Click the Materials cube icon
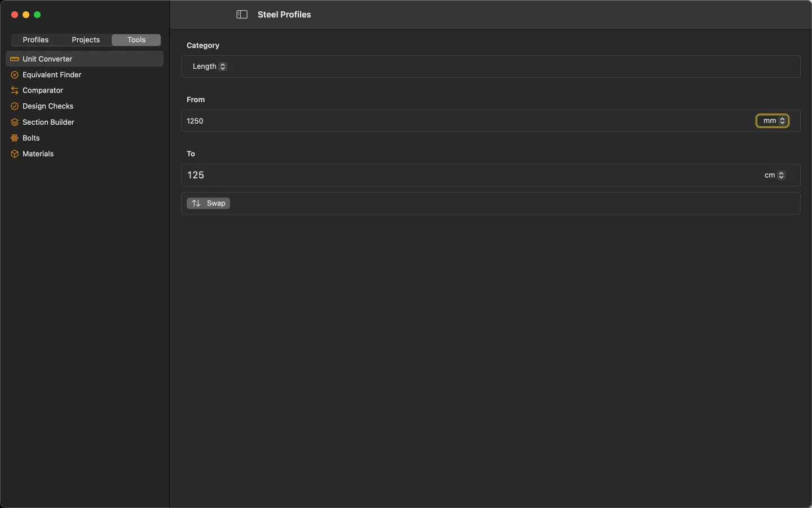Viewport: 812px width, 508px height. click(x=15, y=154)
